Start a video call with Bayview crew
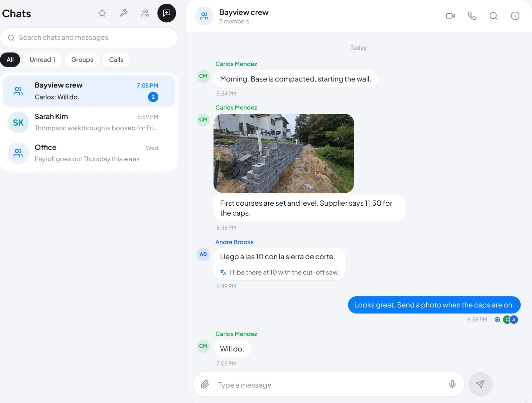The image size is (532, 403). (451, 16)
